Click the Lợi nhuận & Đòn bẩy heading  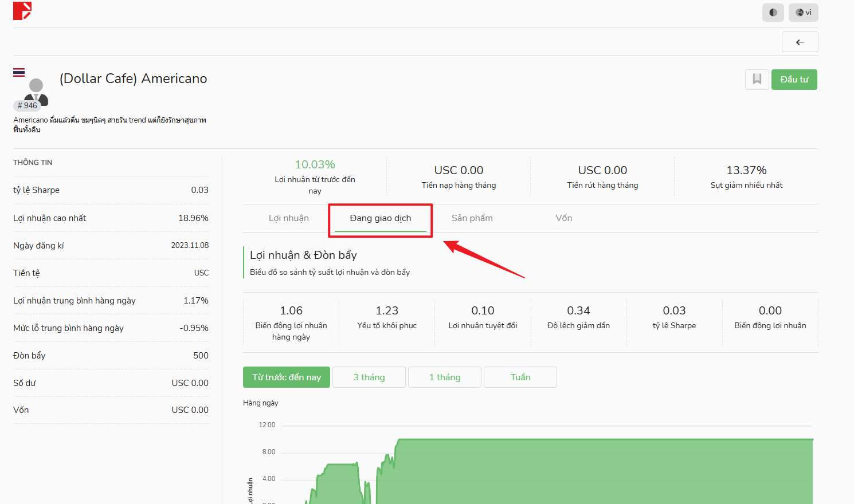303,255
